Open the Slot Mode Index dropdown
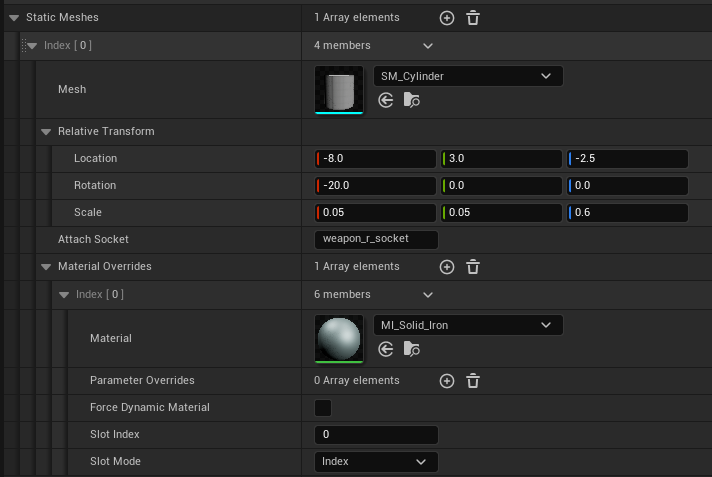712x477 pixels. pos(376,462)
